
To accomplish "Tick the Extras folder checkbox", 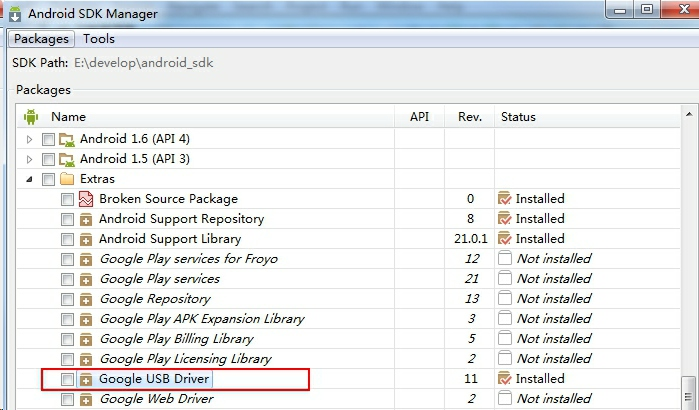I will (48, 180).
